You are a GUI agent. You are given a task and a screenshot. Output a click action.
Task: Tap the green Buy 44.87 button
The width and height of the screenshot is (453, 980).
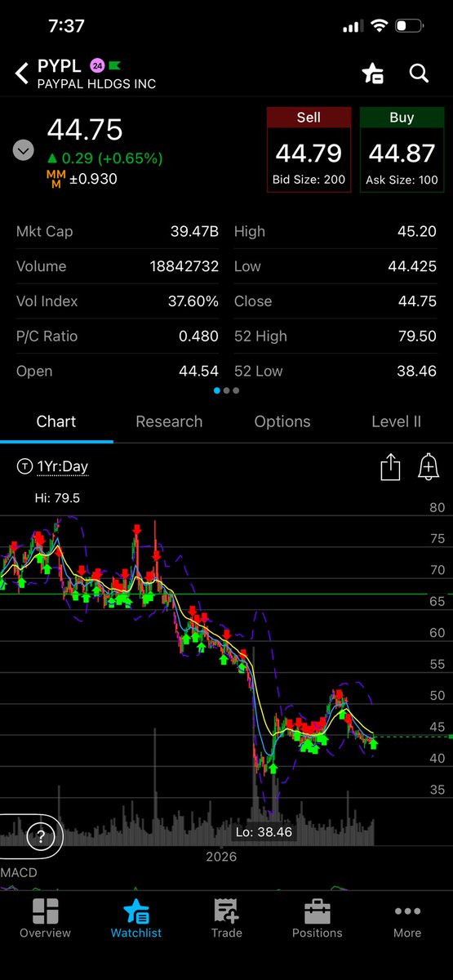tap(402, 149)
